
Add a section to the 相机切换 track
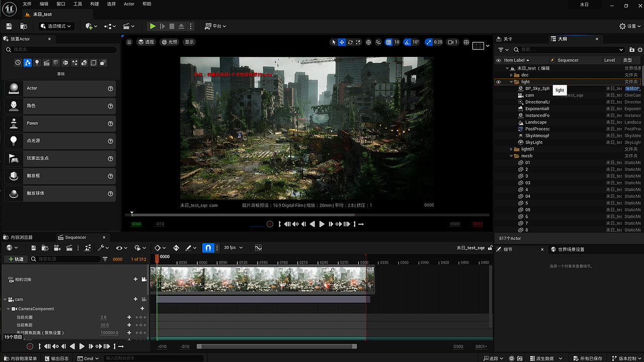click(135, 280)
